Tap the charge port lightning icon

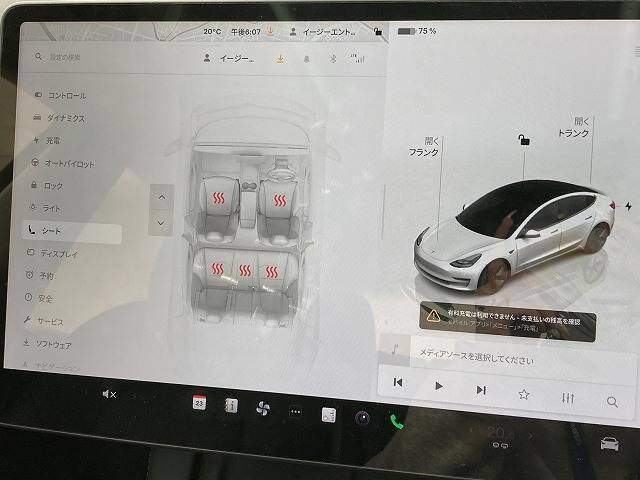pyautogui.click(x=628, y=207)
